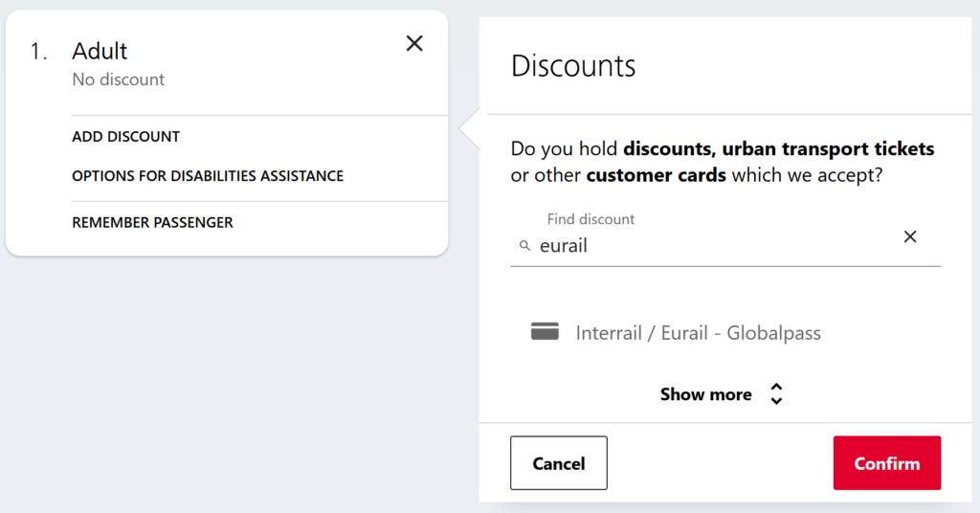The width and height of the screenshot is (980, 513).
Task: Click the Show more label
Action: [705, 395]
